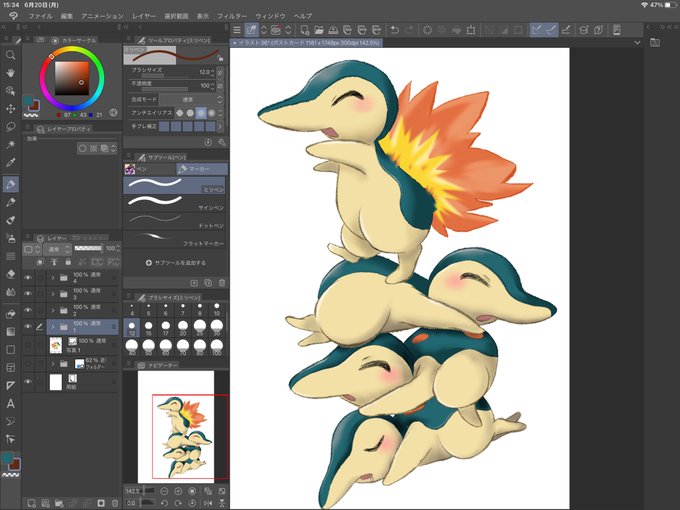Expand selected layer folder 1

53,327
